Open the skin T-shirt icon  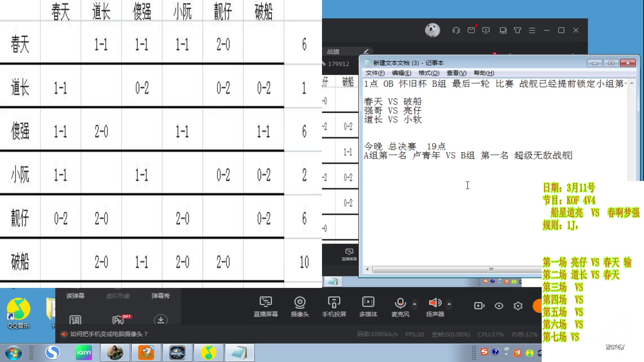click(518, 30)
